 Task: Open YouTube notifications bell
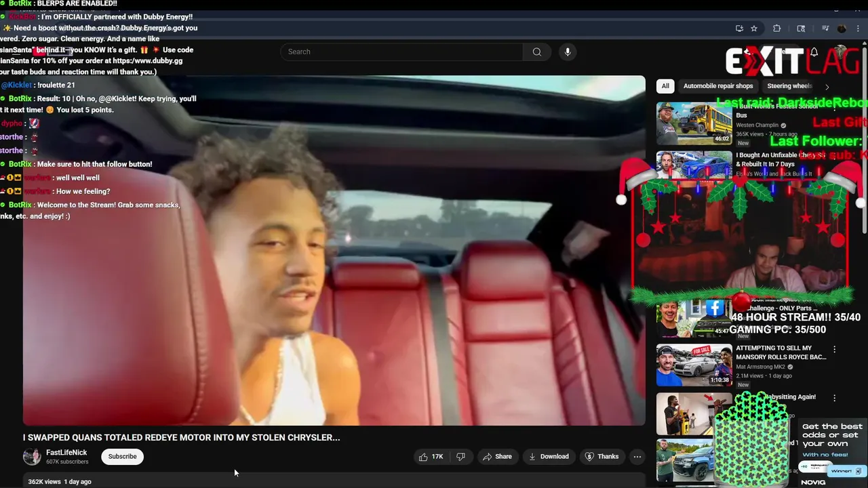(x=814, y=52)
